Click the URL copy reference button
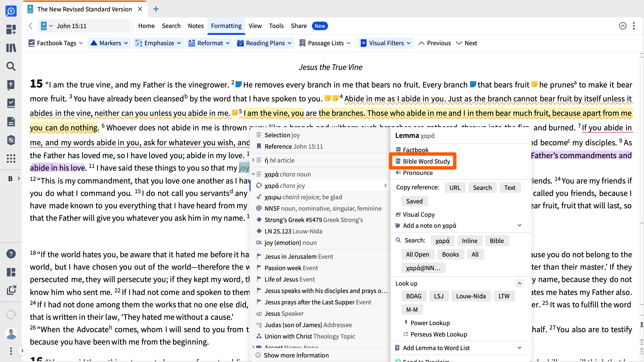This screenshot has height=362, width=644. (x=455, y=188)
